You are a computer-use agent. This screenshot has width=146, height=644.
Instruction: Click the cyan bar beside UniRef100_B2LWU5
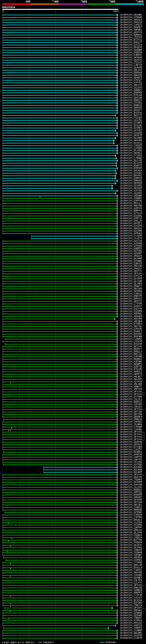point(81,472)
